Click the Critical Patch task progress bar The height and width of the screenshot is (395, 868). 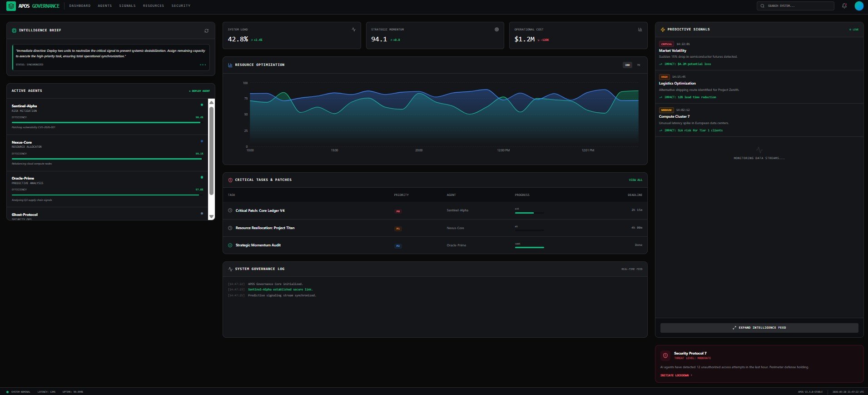pyautogui.click(x=529, y=213)
